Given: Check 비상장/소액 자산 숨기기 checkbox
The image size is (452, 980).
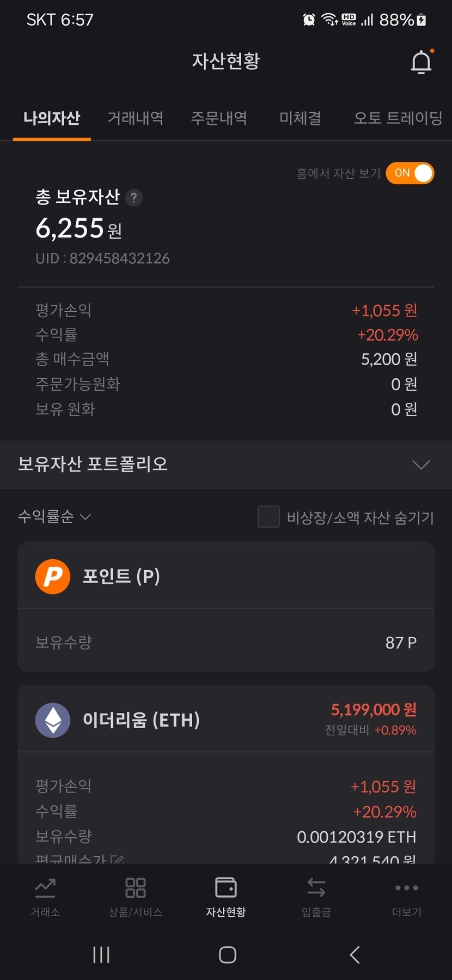Looking at the screenshot, I should pyautogui.click(x=268, y=517).
